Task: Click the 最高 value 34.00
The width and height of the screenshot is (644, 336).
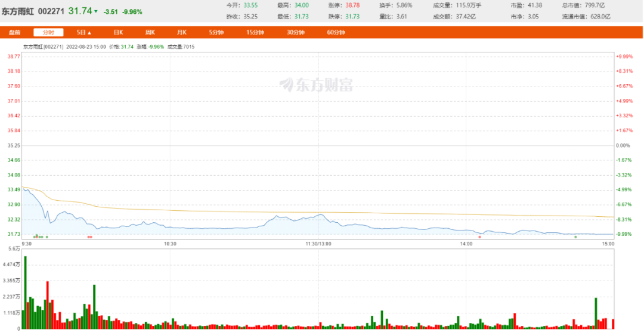Action: 302,5
